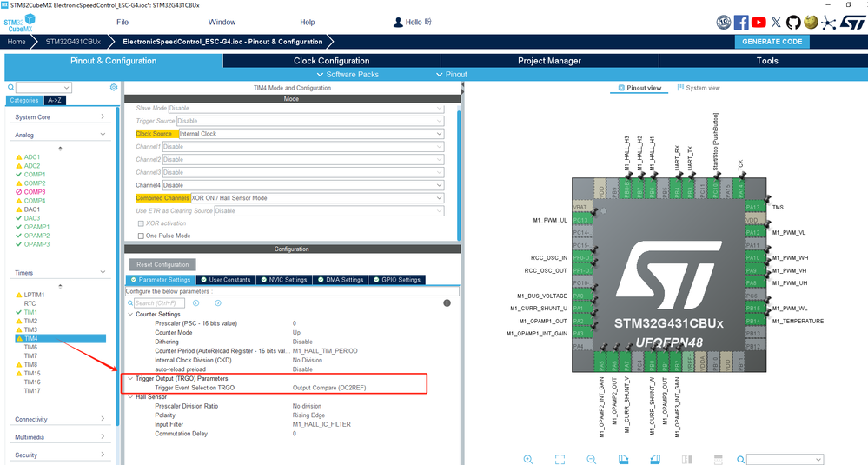Collapse the Hall Sensor section
This screenshot has width=868, height=465.
(x=130, y=397)
